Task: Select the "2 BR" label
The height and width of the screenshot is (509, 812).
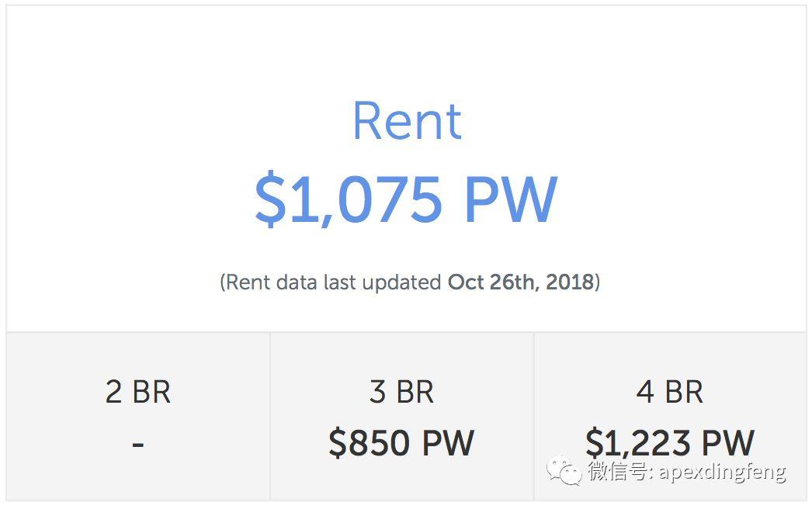Action: point(138,392)
